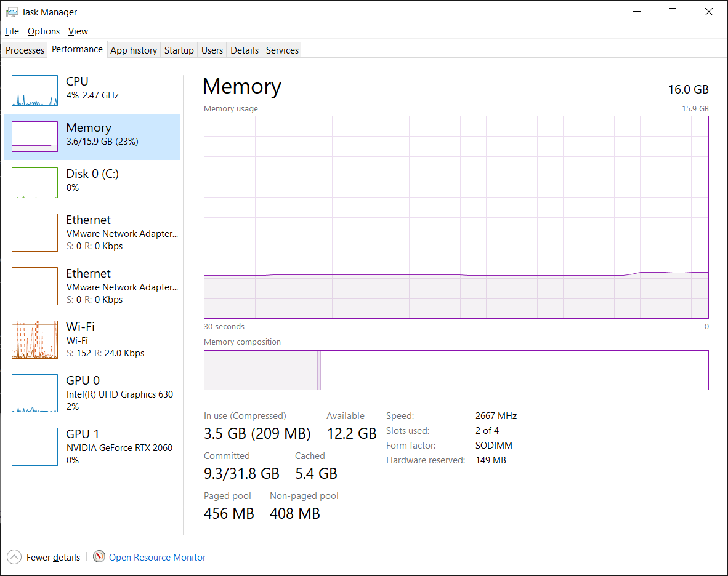Open Disk 0 (C:) performance view
The width and height of the screenshot is (728, 576).
[34, 182]
